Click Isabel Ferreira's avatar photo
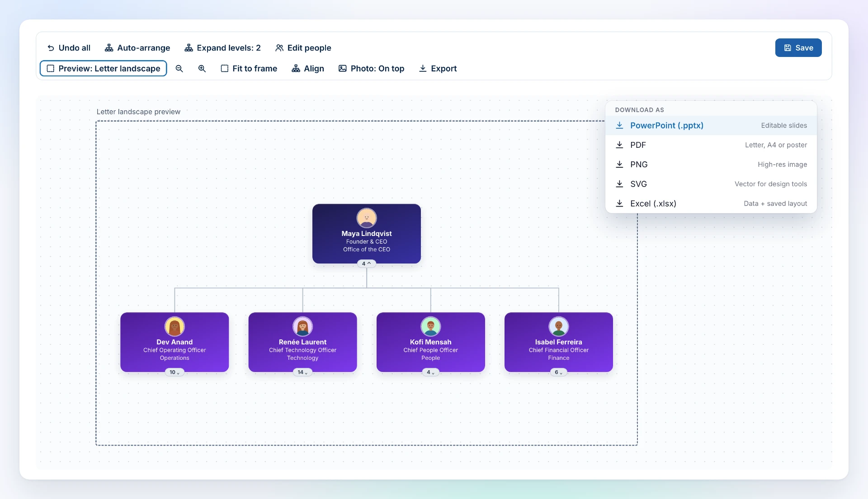 click(x=559, y=326)
